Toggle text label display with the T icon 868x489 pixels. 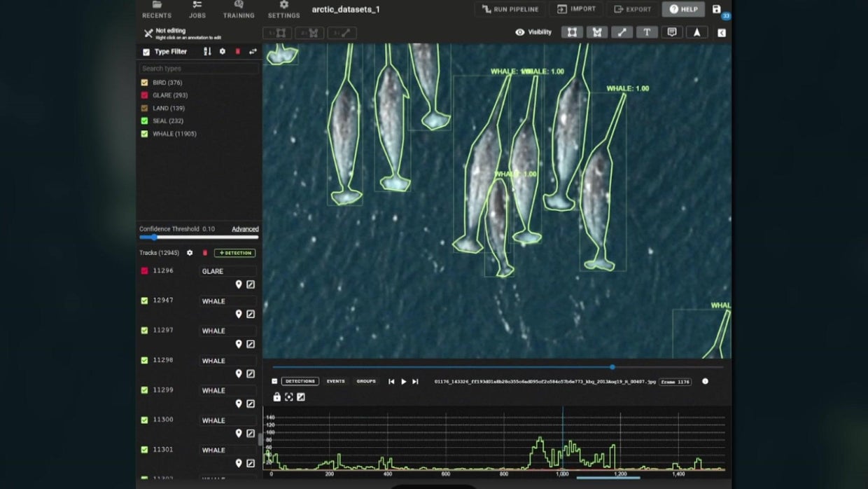pyautogui.click(x=647, y=32)
